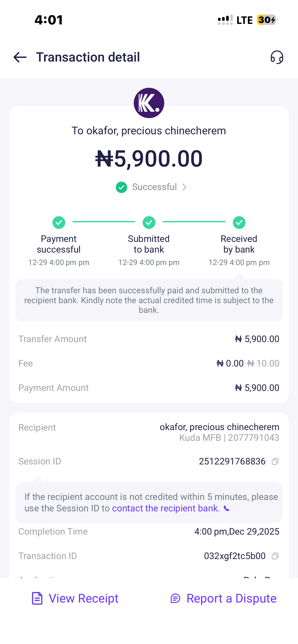Copy the Transaction ID

tap(275, 556)
